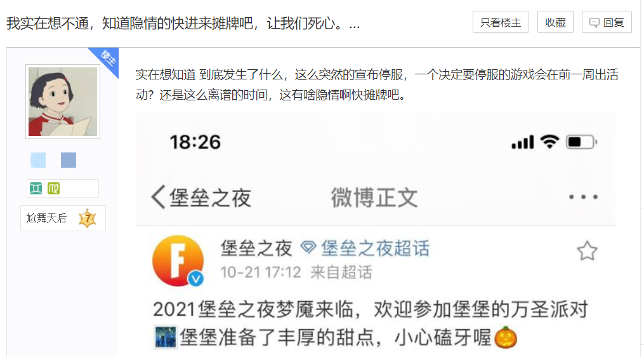
Task: Click the pumpkin emoji in post
Action: point(506,337)
